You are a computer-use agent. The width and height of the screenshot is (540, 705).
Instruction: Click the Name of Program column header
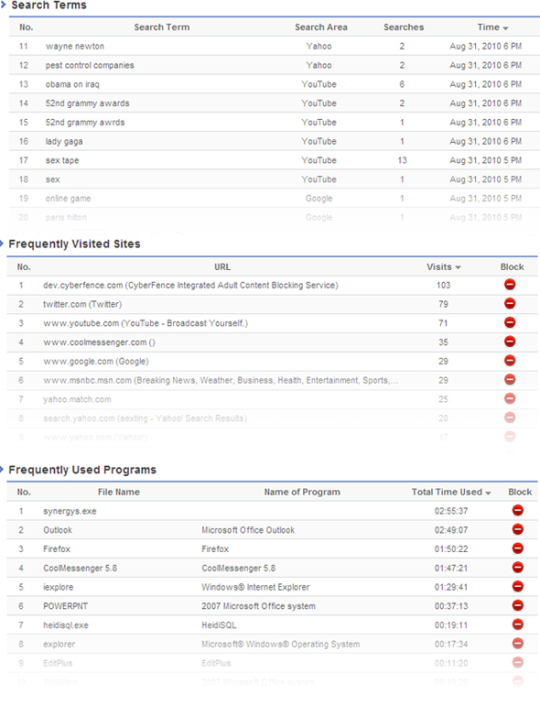pyautogui.click(x=302, y=492)
